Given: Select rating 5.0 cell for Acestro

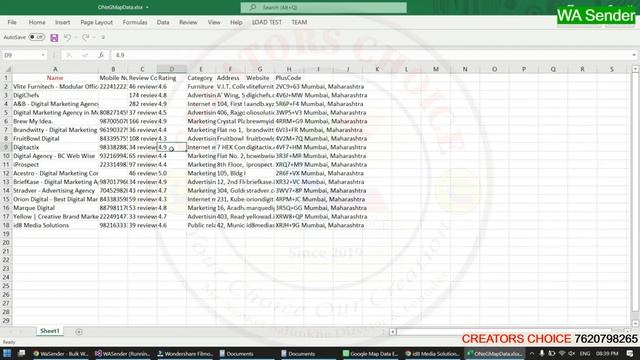Looking at the screenshot, I should [172, 173].
